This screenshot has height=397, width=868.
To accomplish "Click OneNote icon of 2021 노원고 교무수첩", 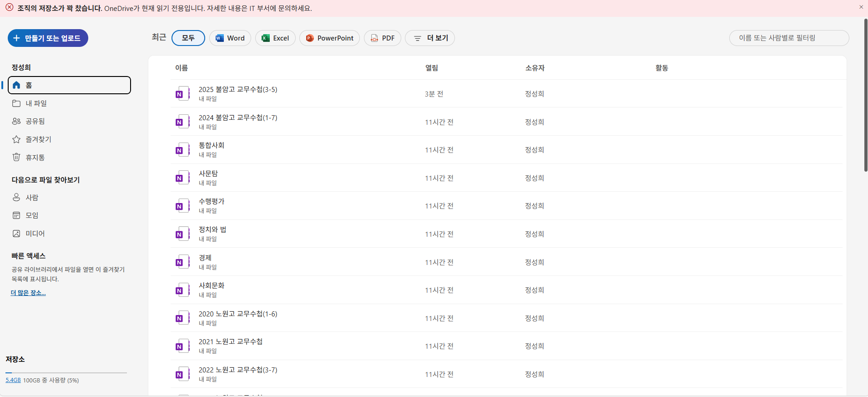I will point(182,346).
